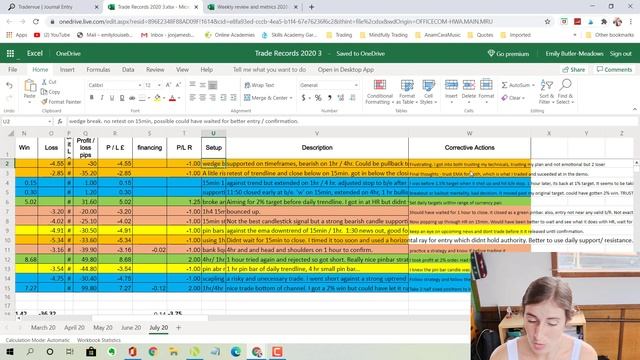Image resolution: width=640 pixels, height=360 pixels.
Task: Switch to the March 20 sheet tab
Action: [x=43, y=327]
